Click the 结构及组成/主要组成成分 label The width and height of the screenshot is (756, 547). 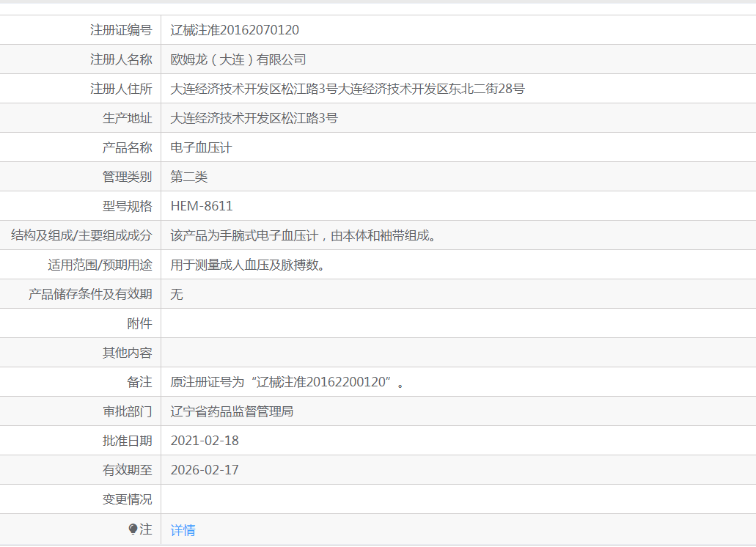click(x=81, y=235)
